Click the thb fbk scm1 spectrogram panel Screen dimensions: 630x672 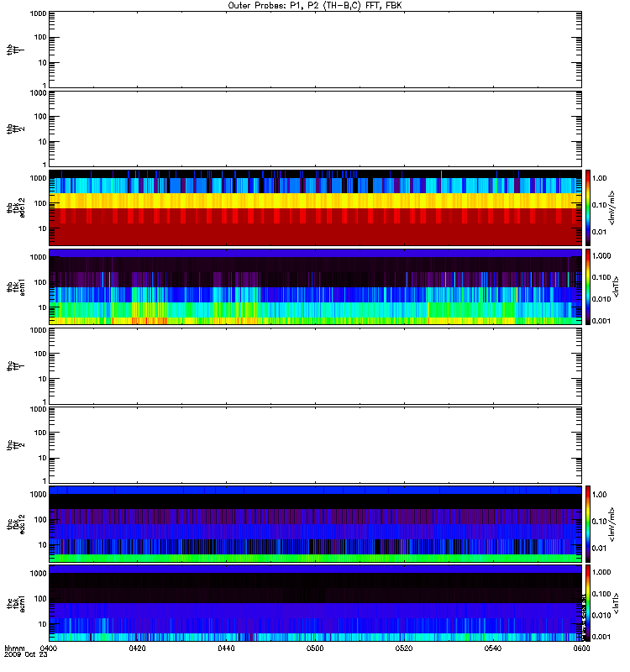coord(315,286)
